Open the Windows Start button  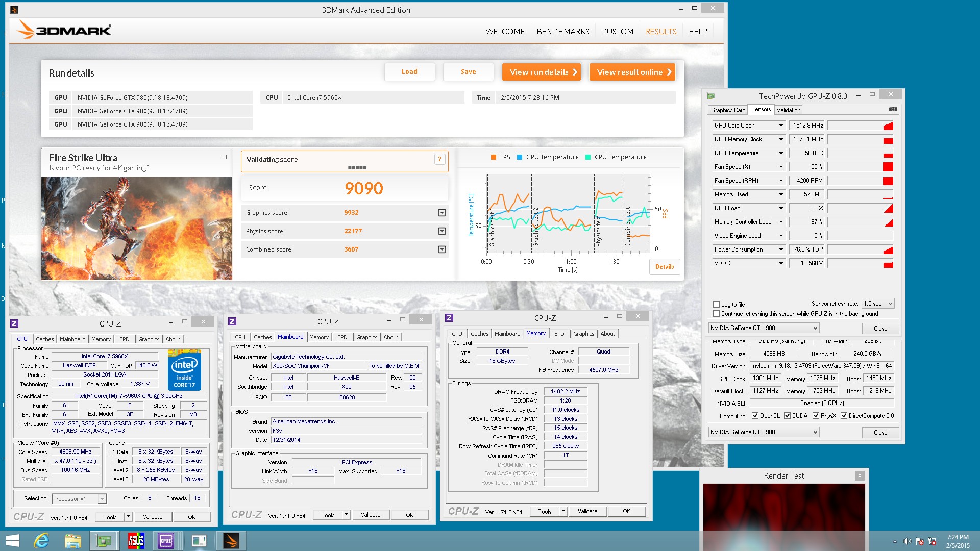pos(13,541)
